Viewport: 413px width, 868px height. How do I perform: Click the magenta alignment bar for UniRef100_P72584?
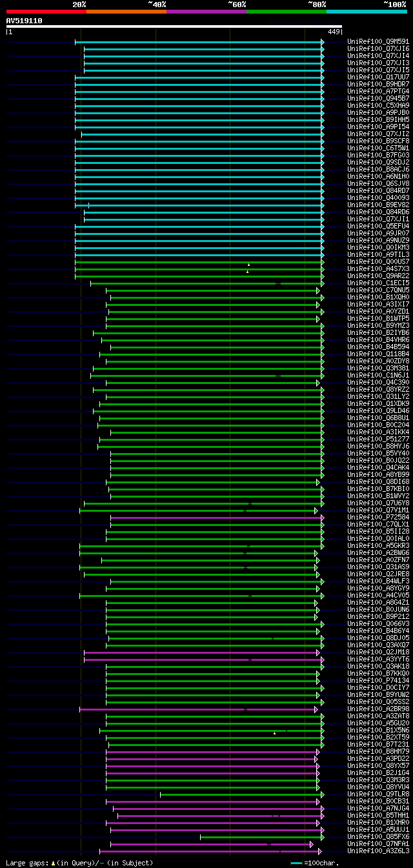click(x=217, y=518)
